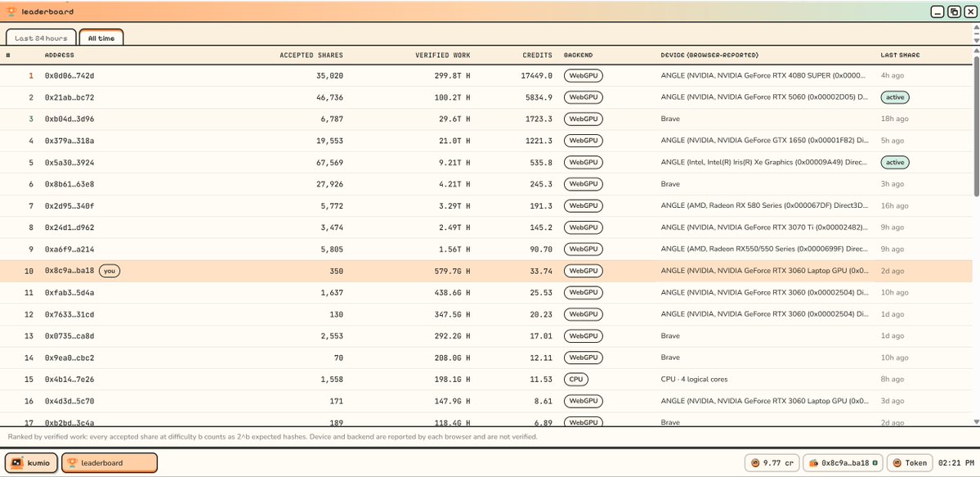Image resolution: width=980 pixels, height=477 pixels.
Task: Select the All time tab
Action: [x=101, y=38]
